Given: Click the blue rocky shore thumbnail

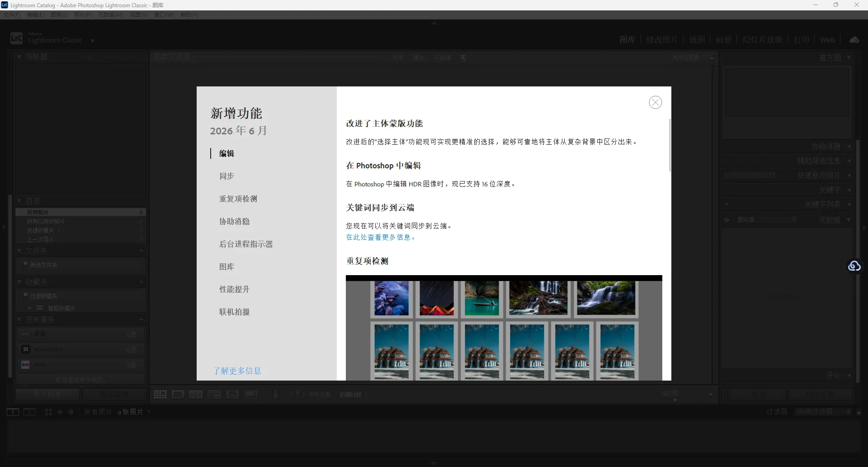Looking at the screenshot, I should [x=392, y=298].
